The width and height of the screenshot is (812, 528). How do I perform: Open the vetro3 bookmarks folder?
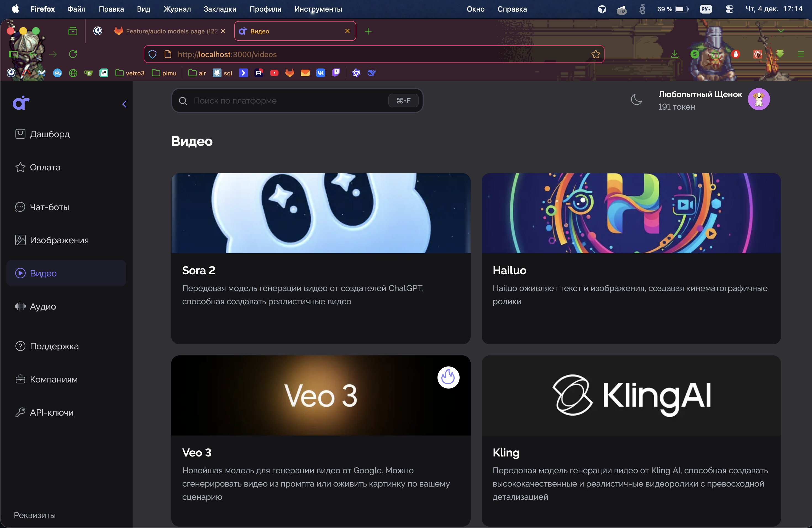pyautogui.click(x=130, y=73)
